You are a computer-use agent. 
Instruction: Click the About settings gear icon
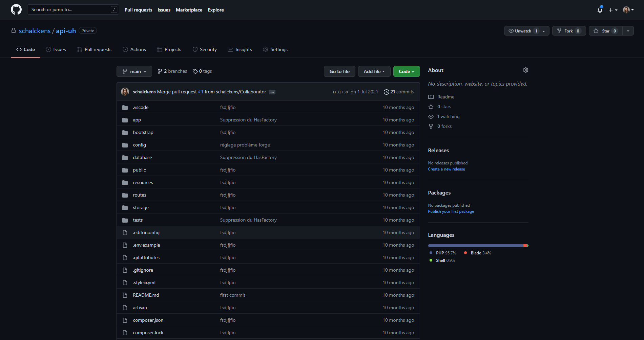pos(525,70)
